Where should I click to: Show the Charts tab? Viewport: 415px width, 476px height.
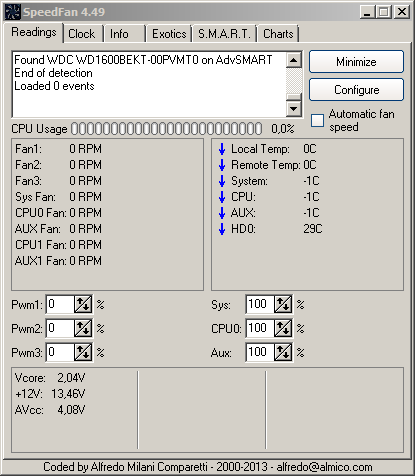click(x=278, y=34)
